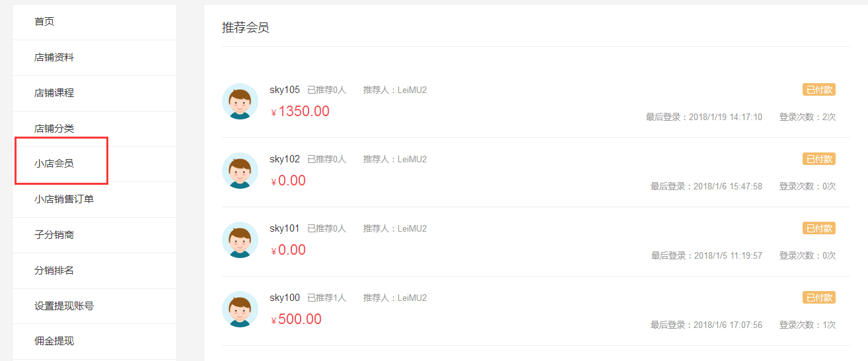Open 店铺分类 in the sidebar
868x361 pixels.
(x=94, y=128)
